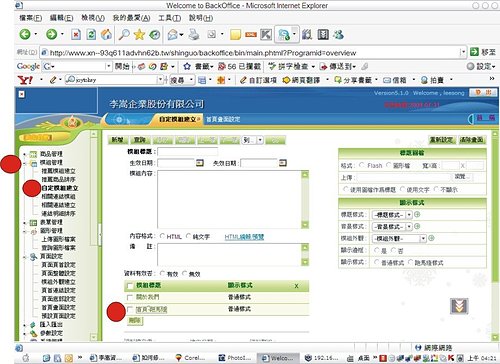Select the Flash format radio
Image resolution: width=500 pixels, height=364 pixels.
click(362, 165)
